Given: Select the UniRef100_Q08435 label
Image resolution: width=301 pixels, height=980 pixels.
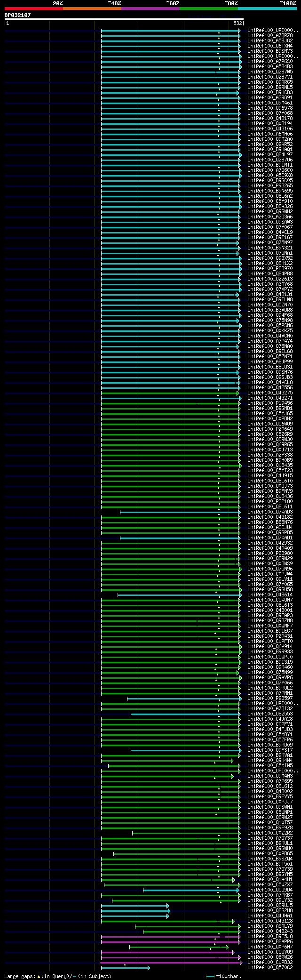Looking at the screenshot, I should (x=270, y=465).
